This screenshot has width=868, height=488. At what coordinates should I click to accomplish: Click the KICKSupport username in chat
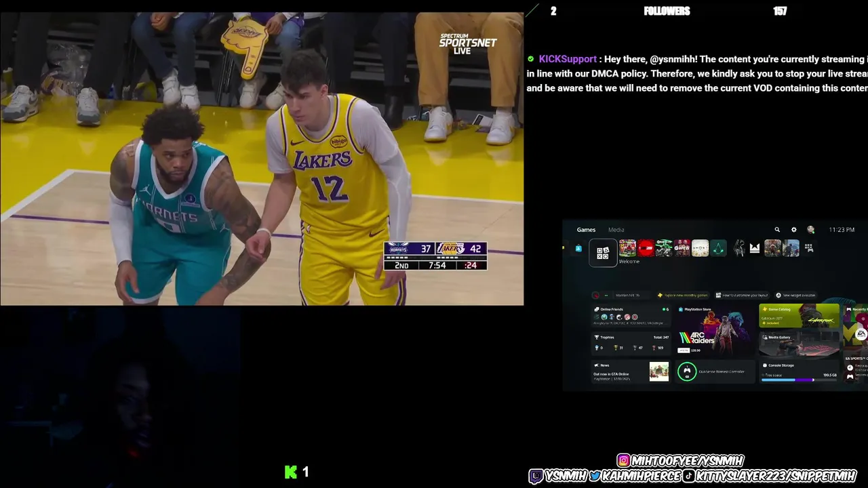click(568, 59)
